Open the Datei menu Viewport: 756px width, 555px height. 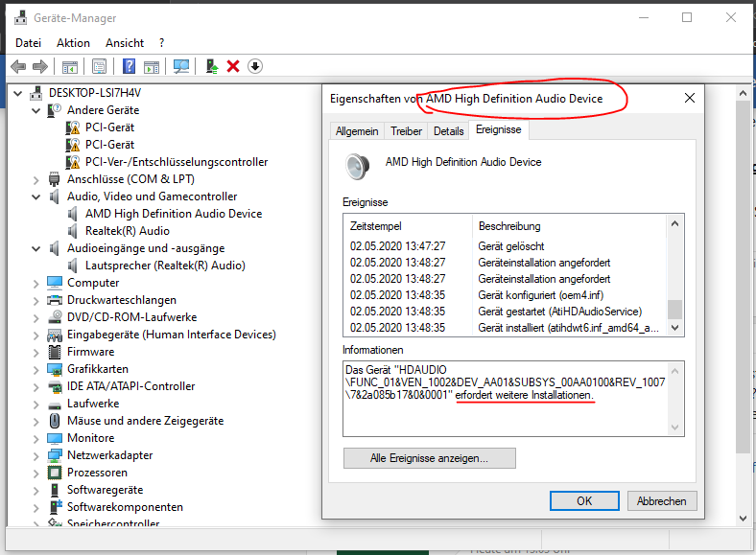(29, 43)
